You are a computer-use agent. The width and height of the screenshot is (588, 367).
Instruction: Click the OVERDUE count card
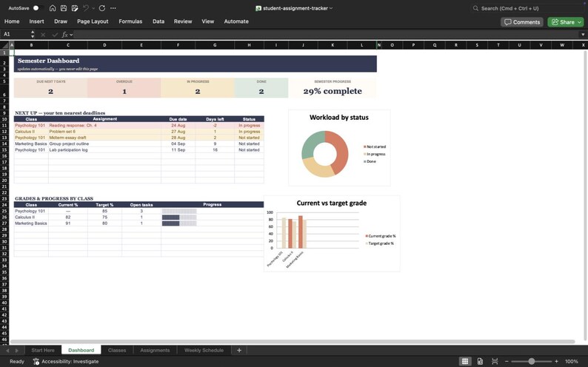click(124, 88)
